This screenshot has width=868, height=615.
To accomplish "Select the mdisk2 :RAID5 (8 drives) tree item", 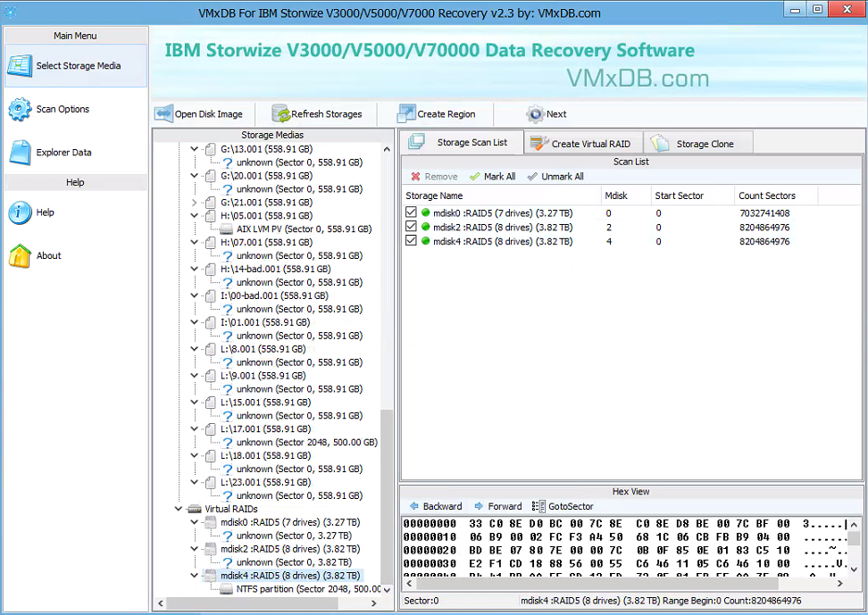I will 290,549.
